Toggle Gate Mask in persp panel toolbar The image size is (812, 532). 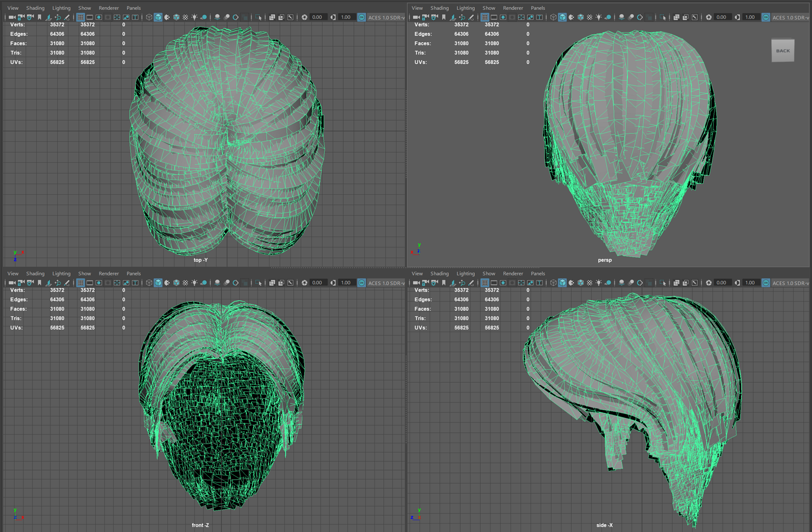pyautogui.click(x=512, y=17)
